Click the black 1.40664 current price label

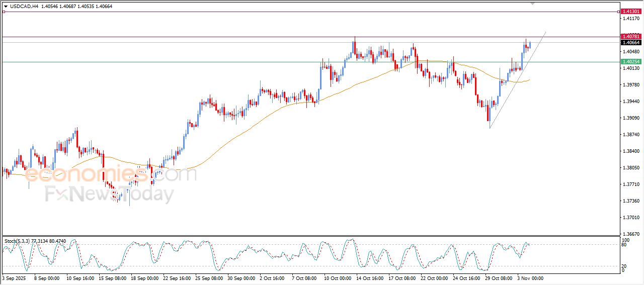point(631,43)
